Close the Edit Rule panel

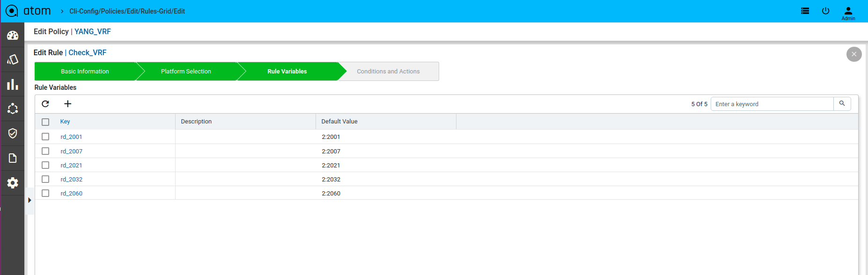pyautogui.click(x=854, y=54)
